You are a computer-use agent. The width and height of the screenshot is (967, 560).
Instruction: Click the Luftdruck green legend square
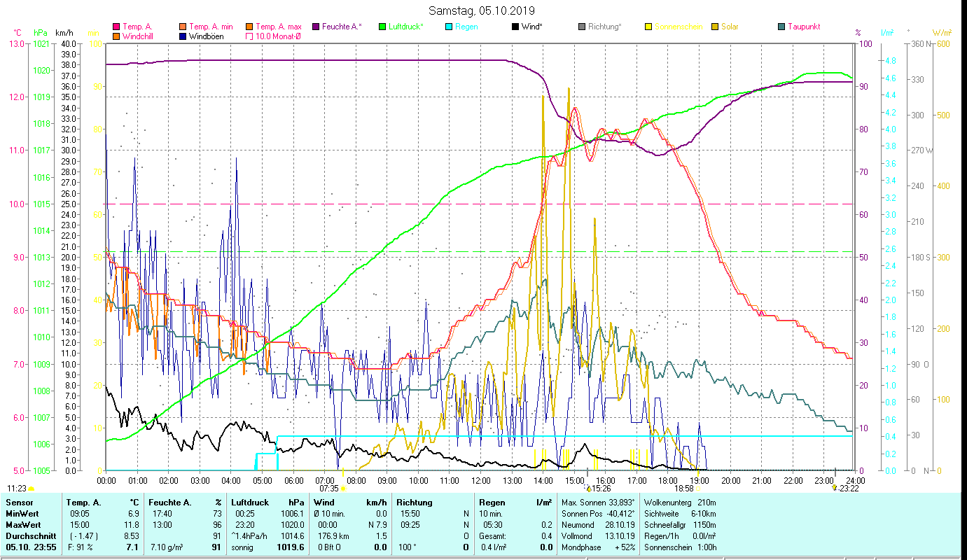[382, 27]
